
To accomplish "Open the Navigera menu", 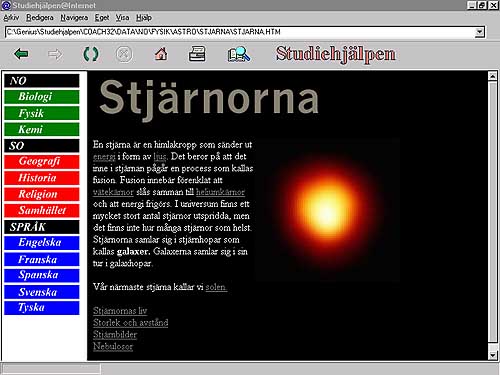I will click(x=74, y=18).
